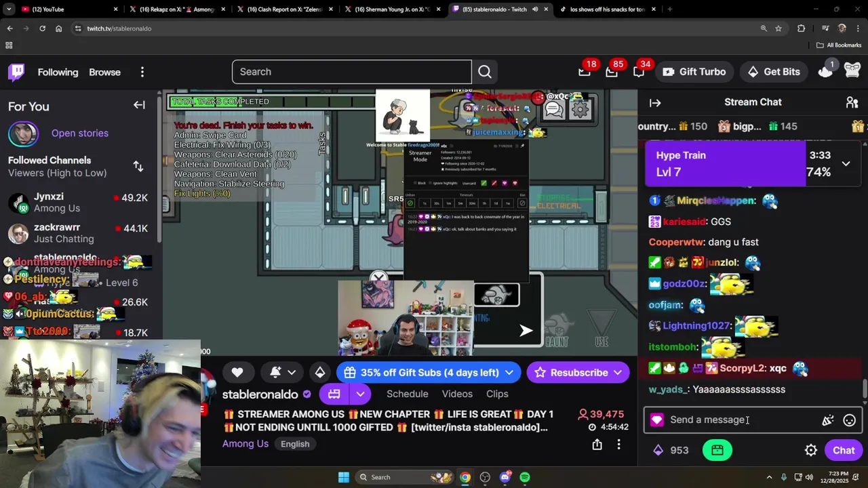This screenshot has width=868, height=488.
Task: Click the Open stories link
Action: tap(80, 133)
